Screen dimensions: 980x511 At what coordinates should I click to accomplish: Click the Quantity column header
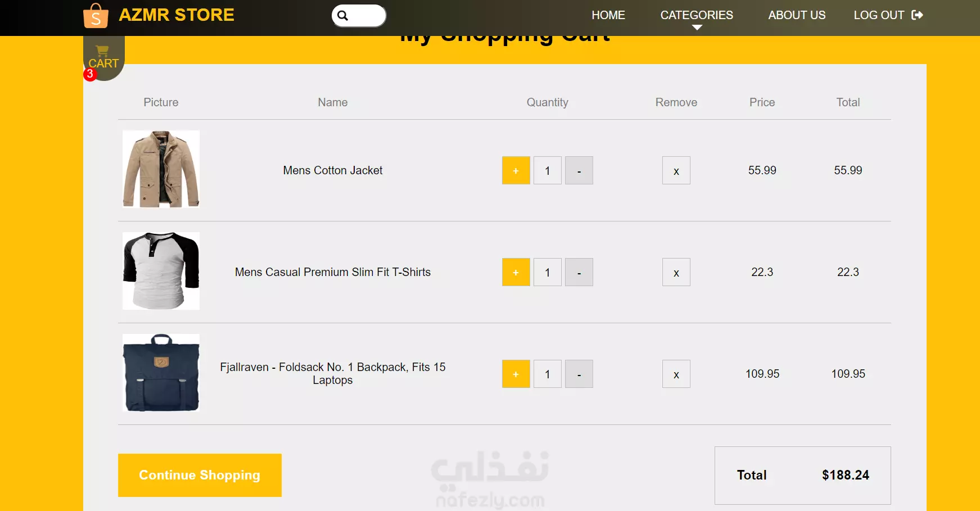coord(548,102)
